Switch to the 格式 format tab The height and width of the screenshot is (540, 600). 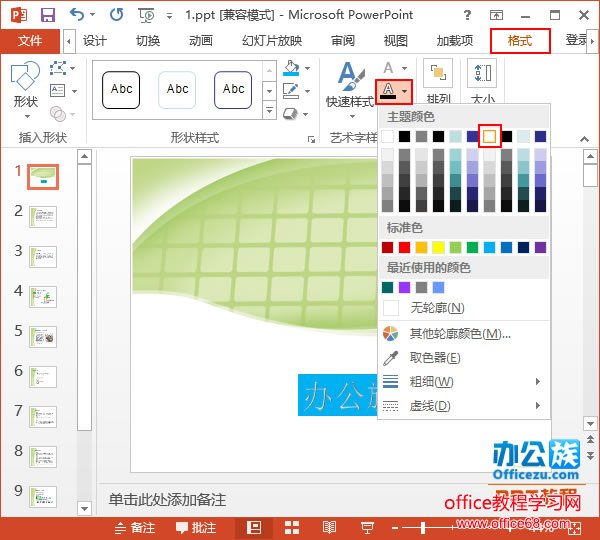(x=519, y=41)
